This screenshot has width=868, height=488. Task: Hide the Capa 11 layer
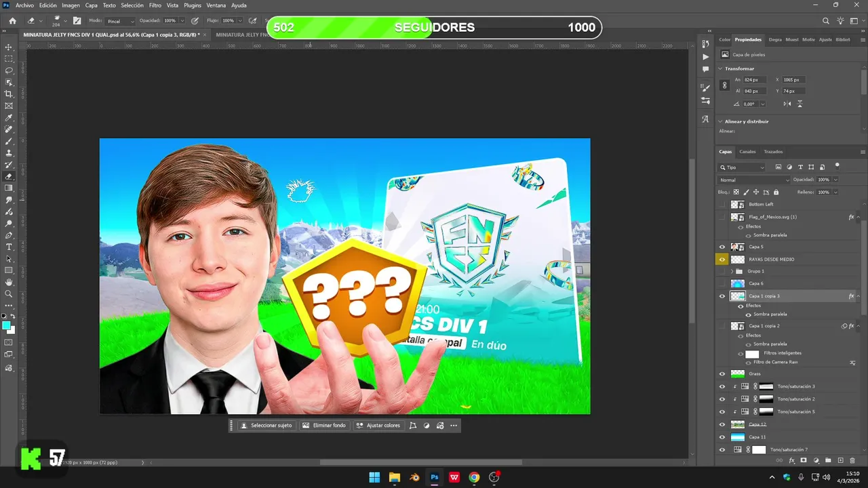click(x=722, y=436)
